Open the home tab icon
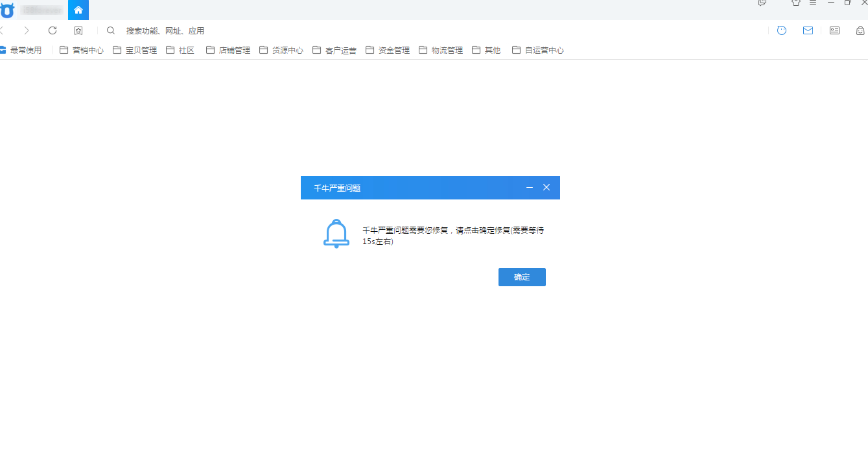The height and width of the screenshot is (452, 868). click(x=78, y=10)
